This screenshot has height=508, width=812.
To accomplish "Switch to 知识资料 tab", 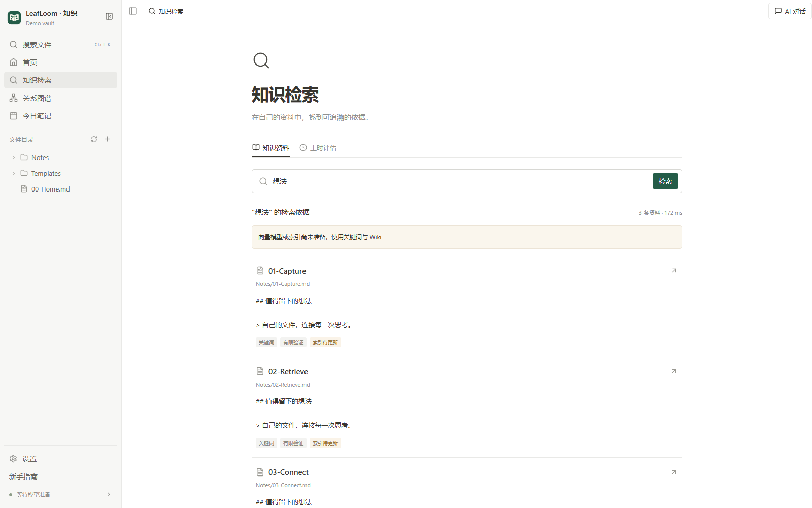I will click(x=270, y=148).
